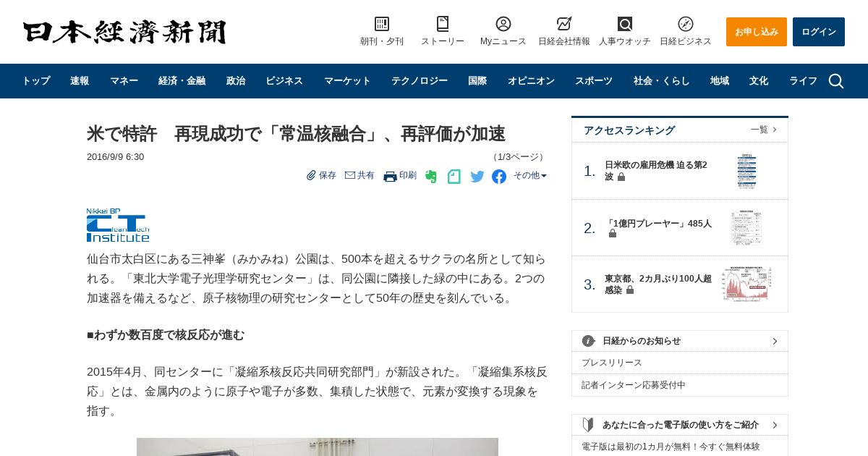Click lock icon next to 東京都 headline

coord(630,290)
